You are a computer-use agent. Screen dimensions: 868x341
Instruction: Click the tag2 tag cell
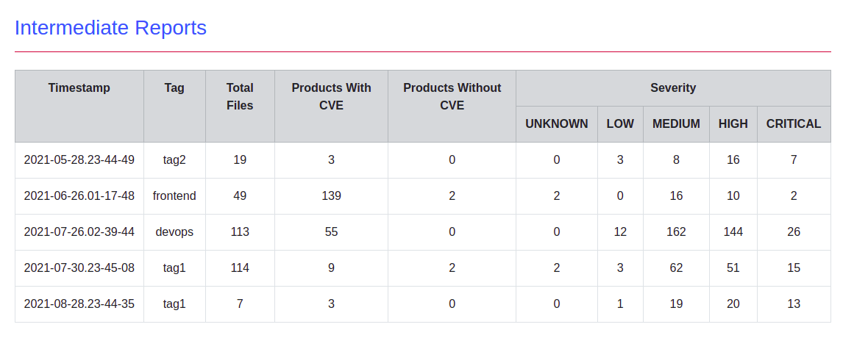(x=174, y=160)
